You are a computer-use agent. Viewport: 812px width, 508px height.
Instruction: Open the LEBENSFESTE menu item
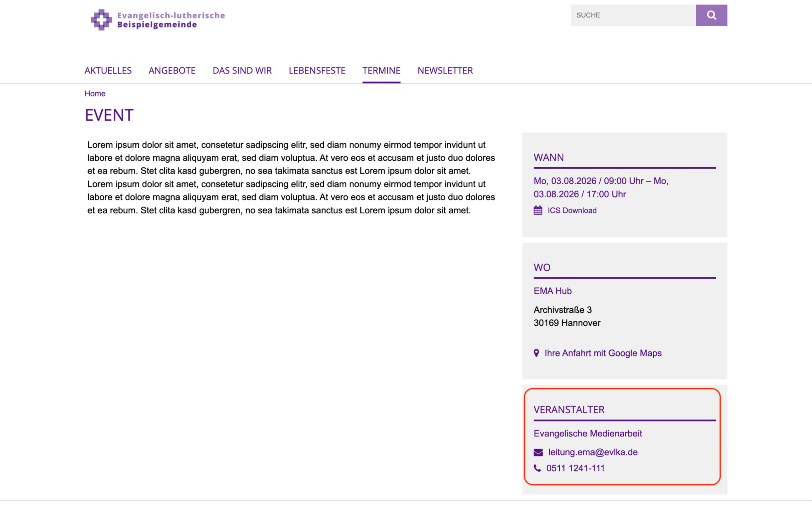point(317,71)
